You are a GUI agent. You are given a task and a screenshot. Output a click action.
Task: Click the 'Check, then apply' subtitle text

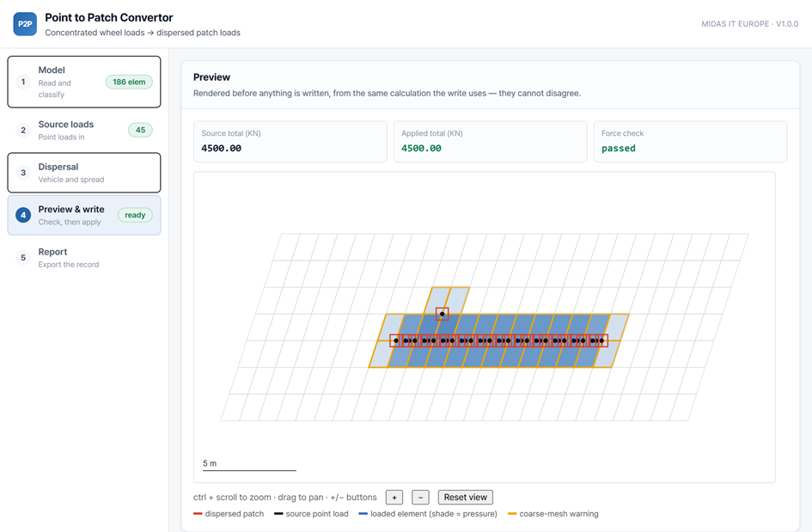(70, 223)
